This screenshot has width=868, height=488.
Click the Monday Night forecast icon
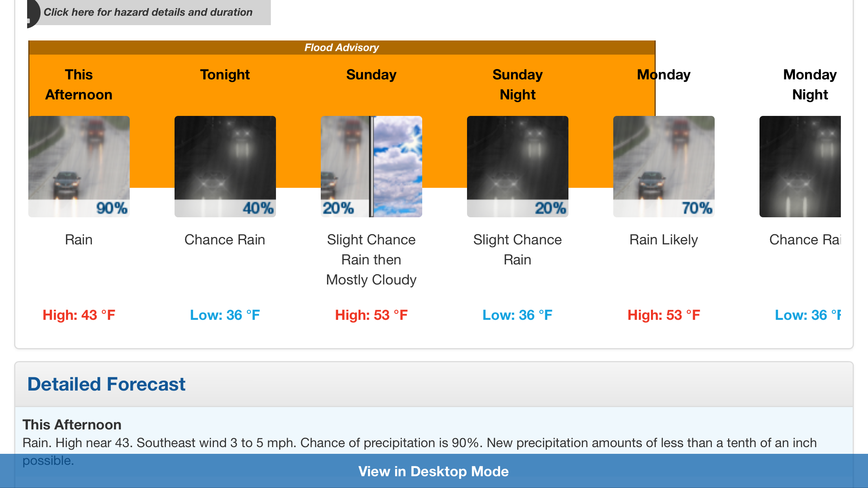[800, 166]
